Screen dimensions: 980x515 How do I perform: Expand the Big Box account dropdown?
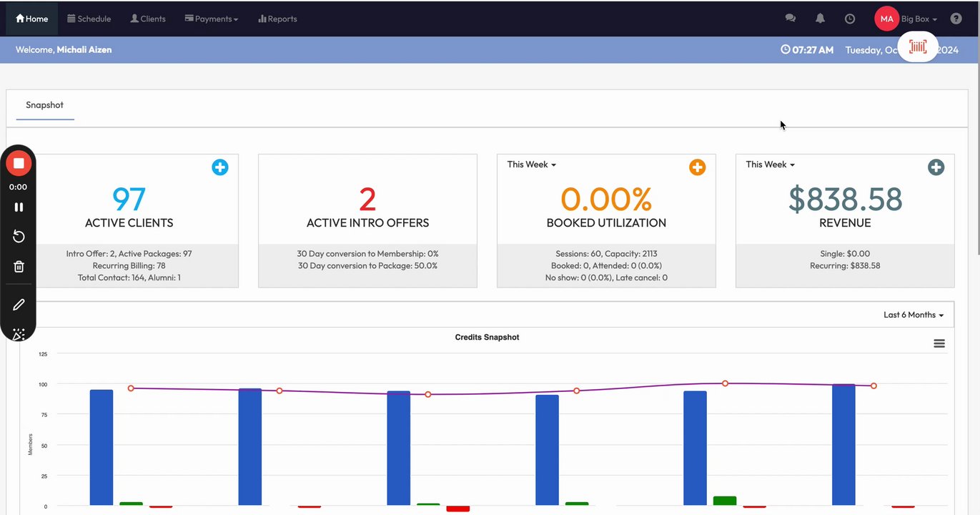[919, 19]
